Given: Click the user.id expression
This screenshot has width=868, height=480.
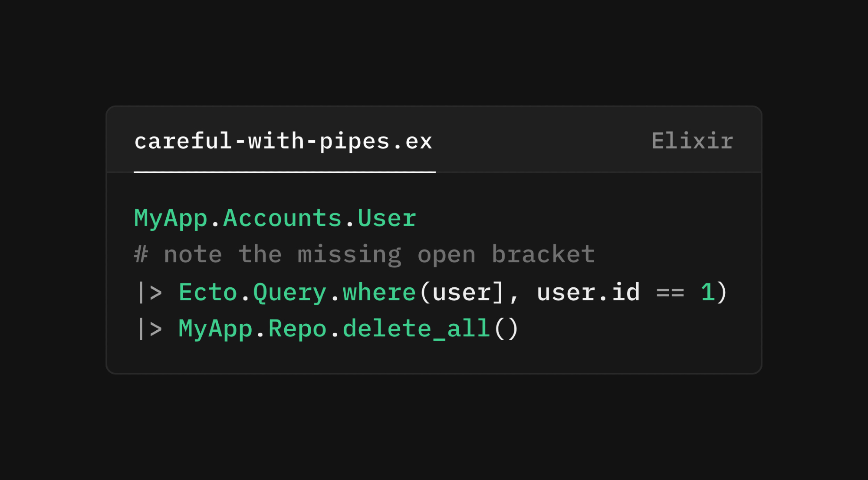Looking at the screenshot, I should pyautogui.click(x=588, y=293).
